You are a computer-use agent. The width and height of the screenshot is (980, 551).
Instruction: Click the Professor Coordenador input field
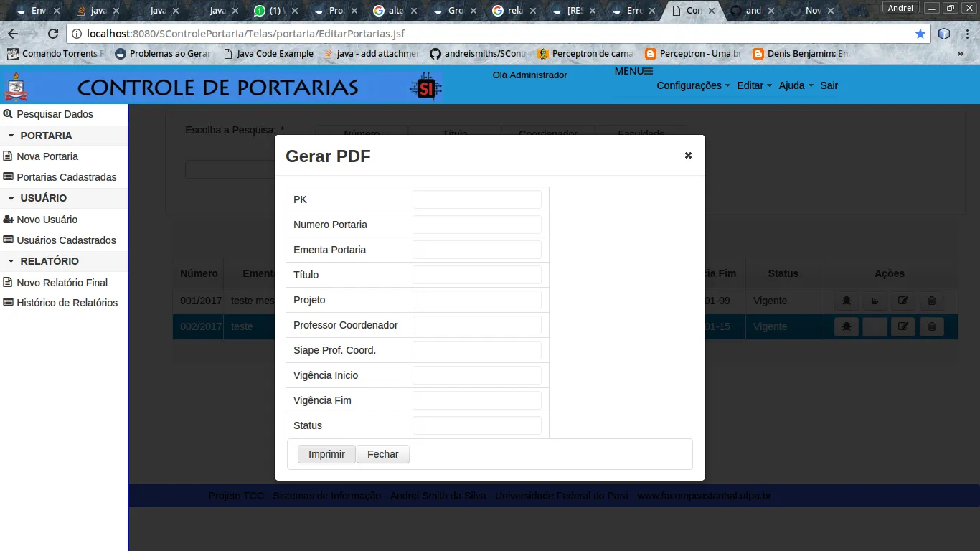point(476,325)
